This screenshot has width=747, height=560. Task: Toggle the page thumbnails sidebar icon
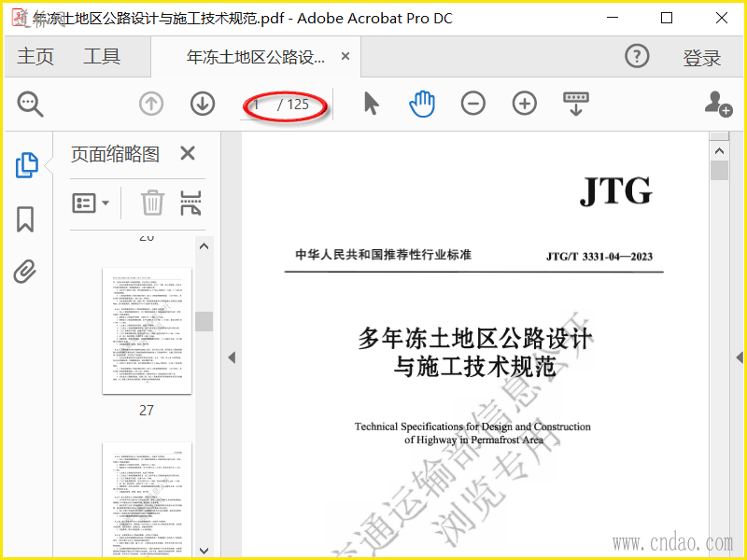coord(27,165)
